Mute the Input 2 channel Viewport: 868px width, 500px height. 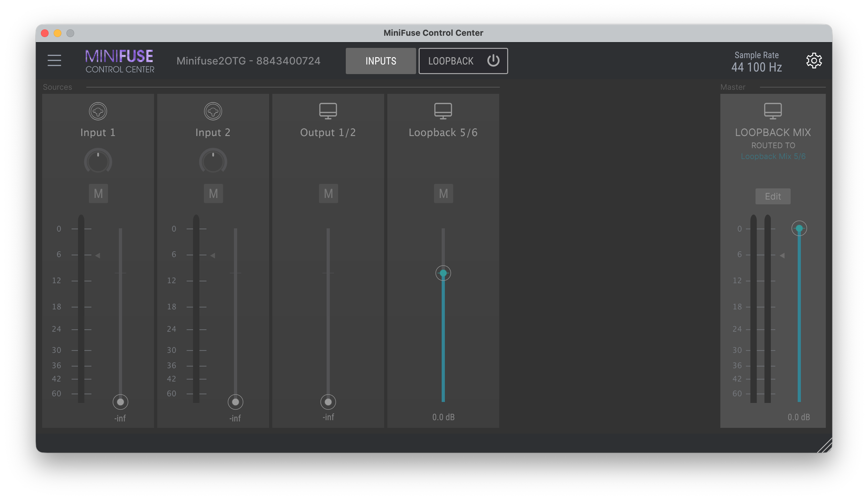pyautogui.click(x=213, y=193)
